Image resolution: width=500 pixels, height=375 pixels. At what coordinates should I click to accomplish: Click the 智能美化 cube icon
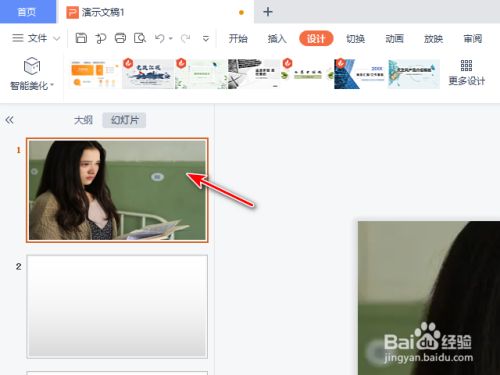pyautogui.click(x=32, y=66)
